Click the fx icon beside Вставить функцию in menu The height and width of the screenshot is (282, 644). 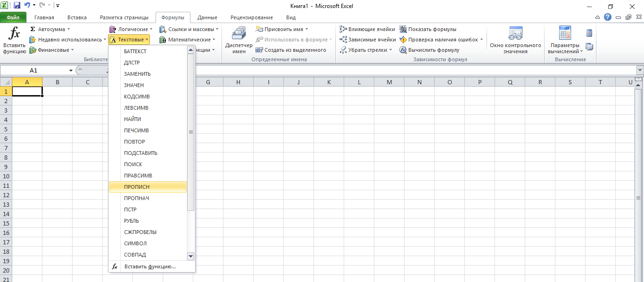pyautogui.click(x=115, y=266)
